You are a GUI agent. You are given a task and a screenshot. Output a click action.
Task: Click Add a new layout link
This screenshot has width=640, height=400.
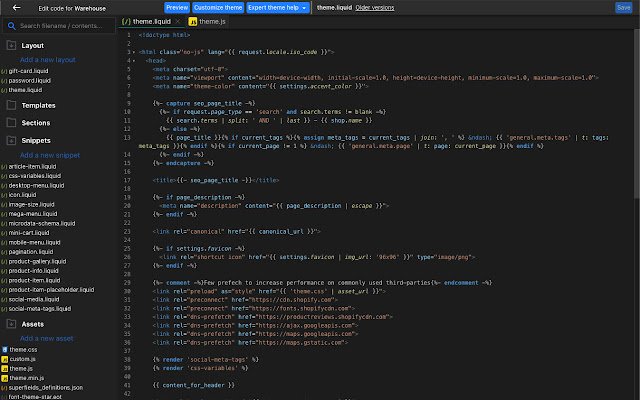48,60
